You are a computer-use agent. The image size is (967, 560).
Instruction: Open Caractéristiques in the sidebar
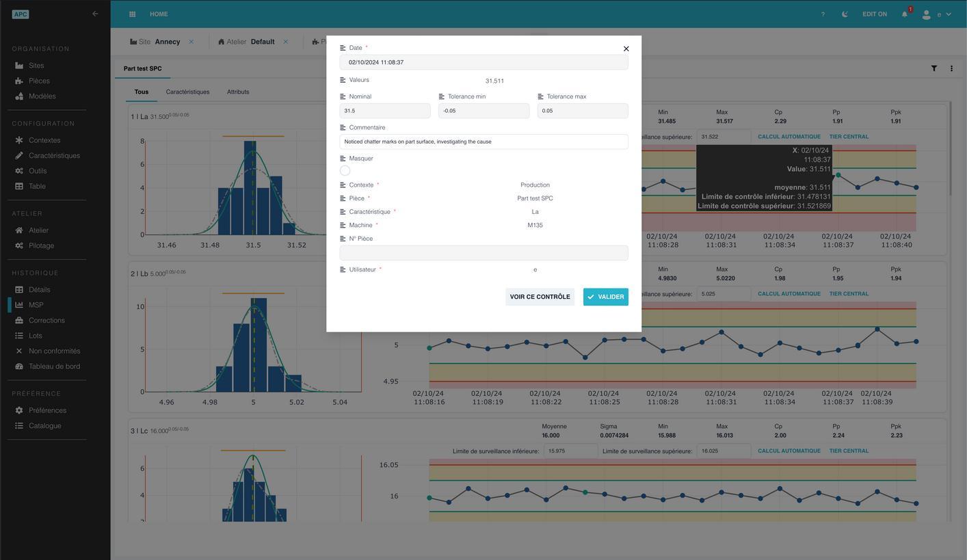[x=54, y=155]
